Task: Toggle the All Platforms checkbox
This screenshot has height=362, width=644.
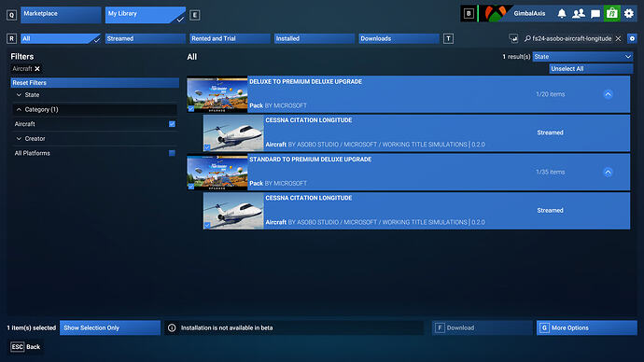Action: [x=172, y=153]
